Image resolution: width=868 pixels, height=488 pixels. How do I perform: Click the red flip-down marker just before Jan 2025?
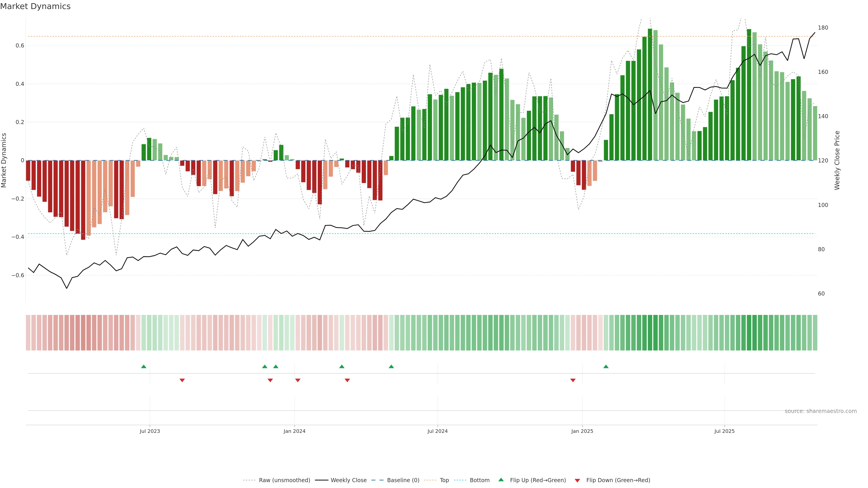coord(573,380)
